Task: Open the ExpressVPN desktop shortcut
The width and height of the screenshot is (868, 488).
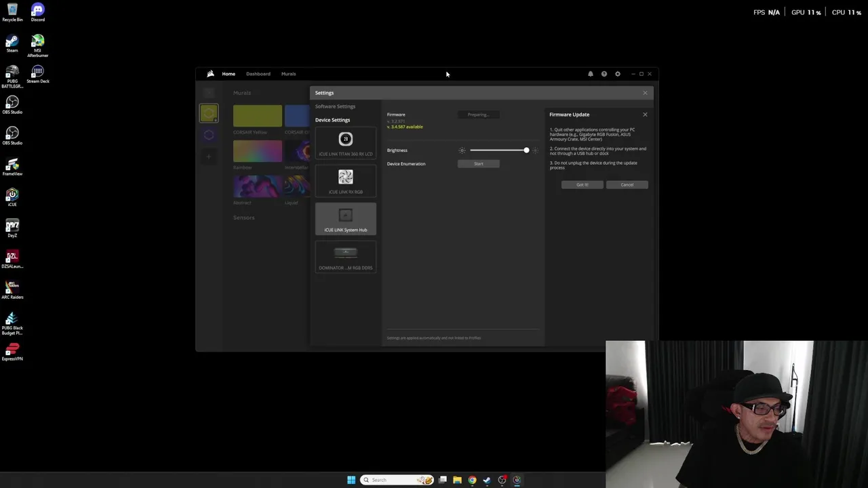Action: [12, 352]
